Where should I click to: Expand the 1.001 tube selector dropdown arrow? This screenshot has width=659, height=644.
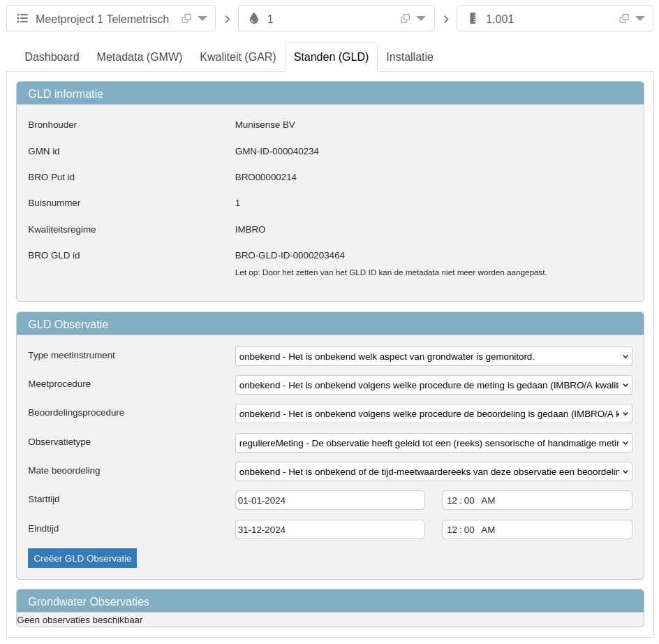click(x=639, y=19)
